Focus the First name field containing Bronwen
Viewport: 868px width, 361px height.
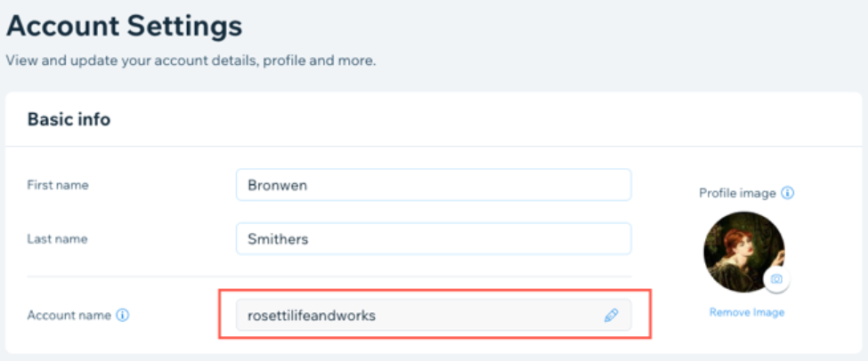point(433,185)
